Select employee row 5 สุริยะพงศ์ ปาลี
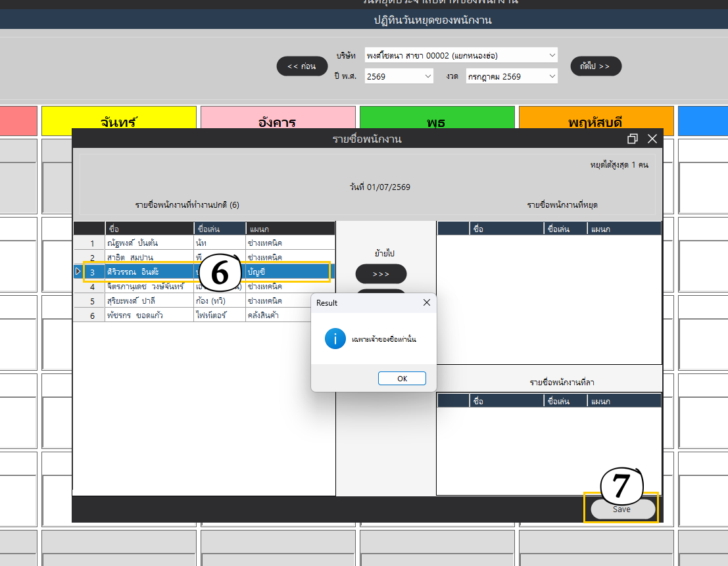 point(205,300)
